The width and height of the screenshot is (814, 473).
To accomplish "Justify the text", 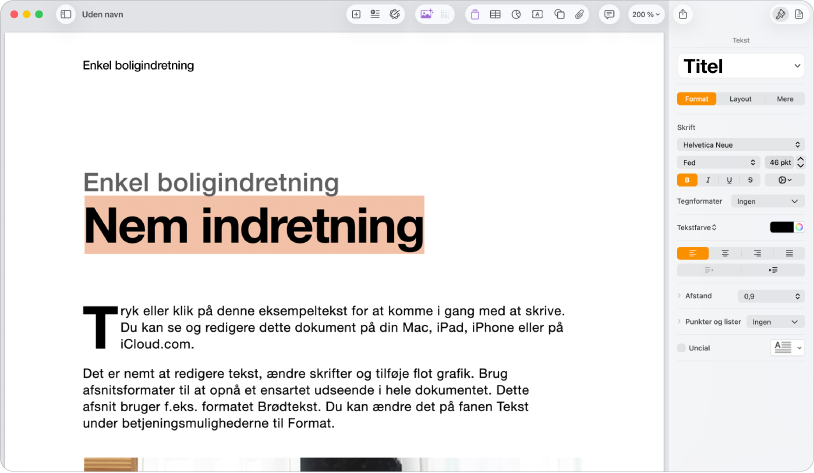I will pyautogui.click(x=789, y=253).
